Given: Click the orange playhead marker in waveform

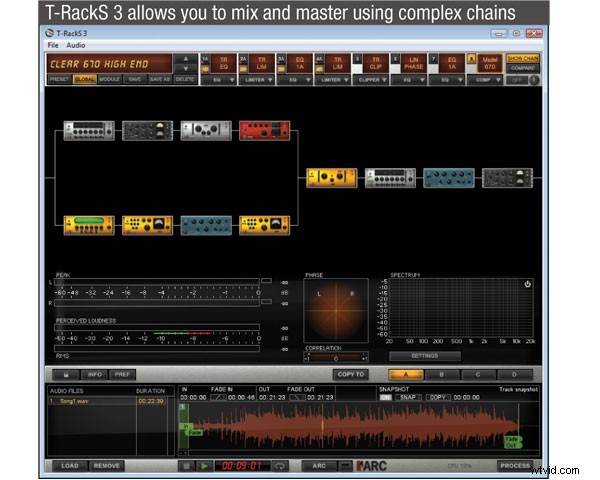Looking at the screenshot, I should tap(322, 425).
